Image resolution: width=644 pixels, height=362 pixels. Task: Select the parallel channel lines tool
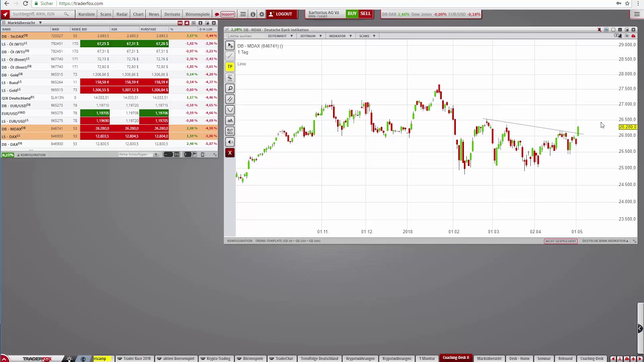[x=230, y=99]
